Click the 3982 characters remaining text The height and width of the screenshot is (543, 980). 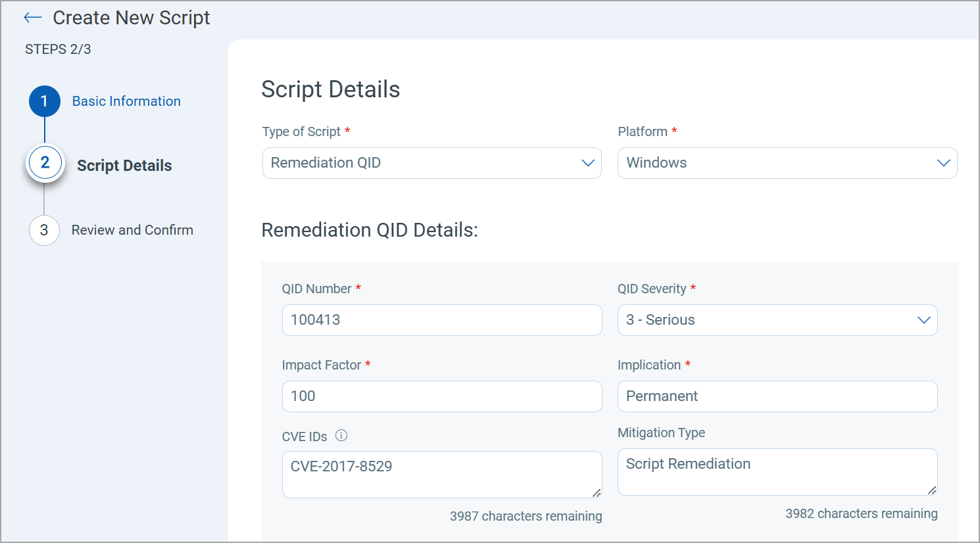(x=862, y=513)
